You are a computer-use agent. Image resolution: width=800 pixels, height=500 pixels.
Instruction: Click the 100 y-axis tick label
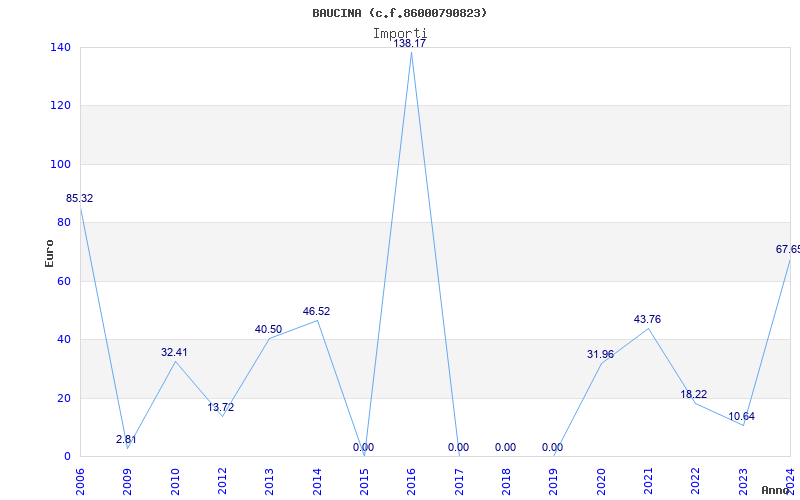(x=60, y=164)
